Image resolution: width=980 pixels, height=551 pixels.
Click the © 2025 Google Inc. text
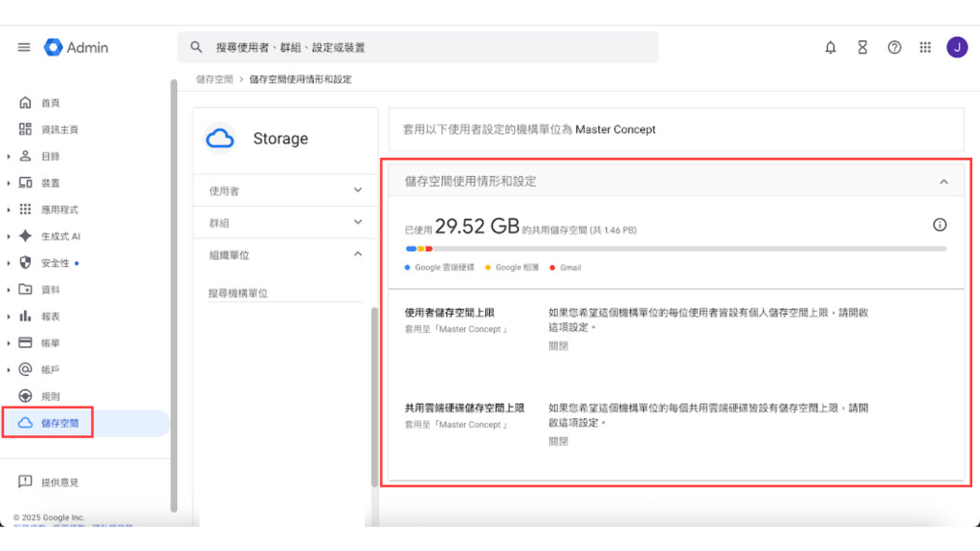(x=49, y=518)
